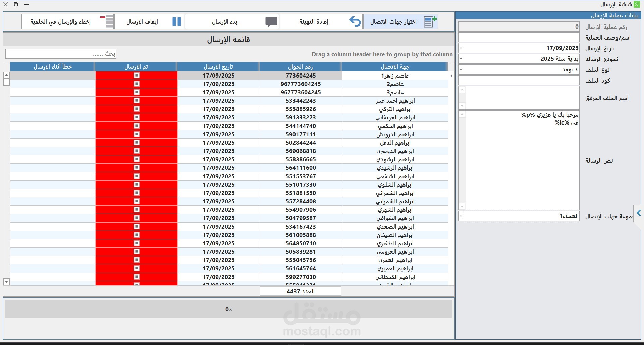This screenshot has height=345, width=644.
Task: Select contact name ابراهيم العرومي
Action: pos(395,252)
